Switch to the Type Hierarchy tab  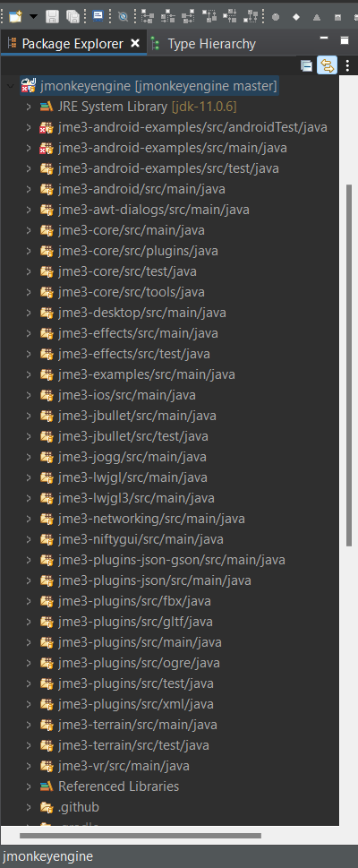(x=204, y=44)
